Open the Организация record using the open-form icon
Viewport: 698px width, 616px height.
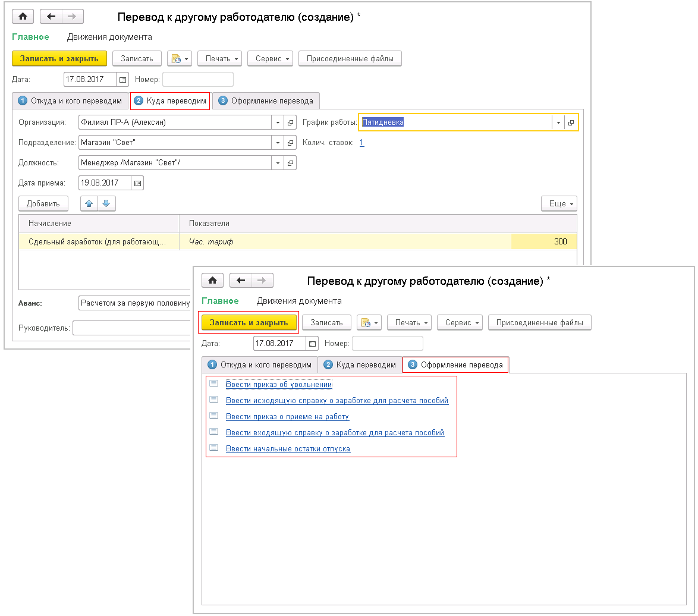coord(291,122)
